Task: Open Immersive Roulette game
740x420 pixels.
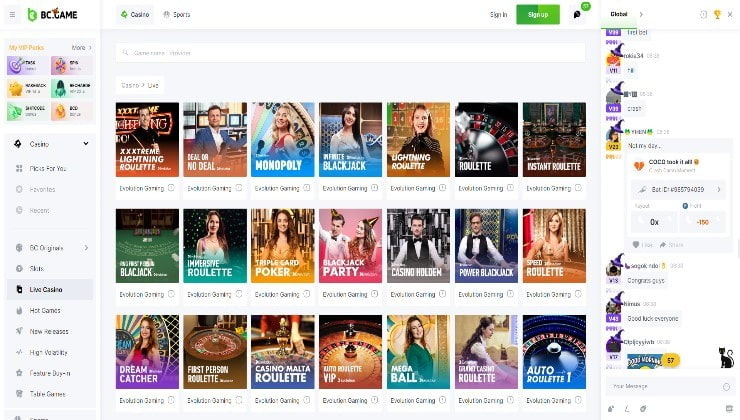Action: tap(215, 246)
